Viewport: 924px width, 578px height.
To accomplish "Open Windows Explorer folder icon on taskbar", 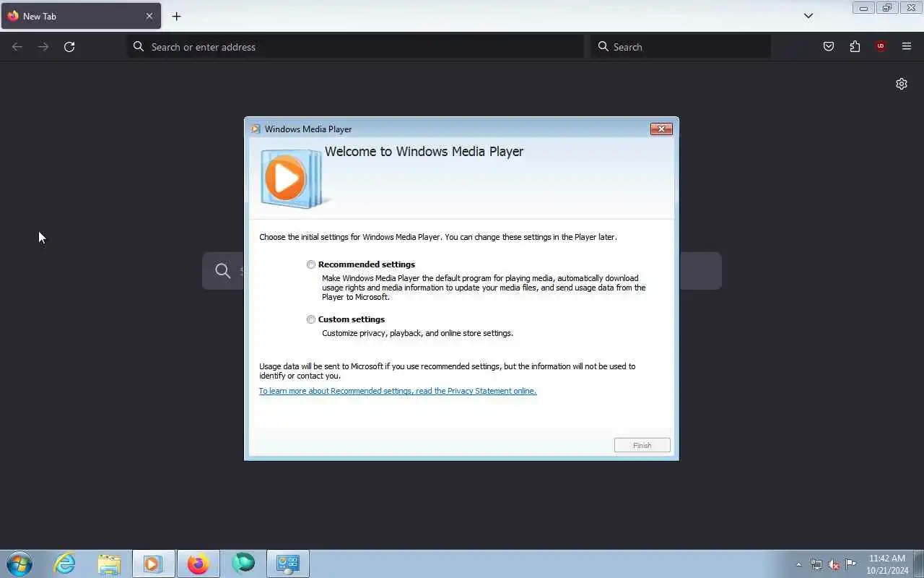I will (x=109, y=564).
